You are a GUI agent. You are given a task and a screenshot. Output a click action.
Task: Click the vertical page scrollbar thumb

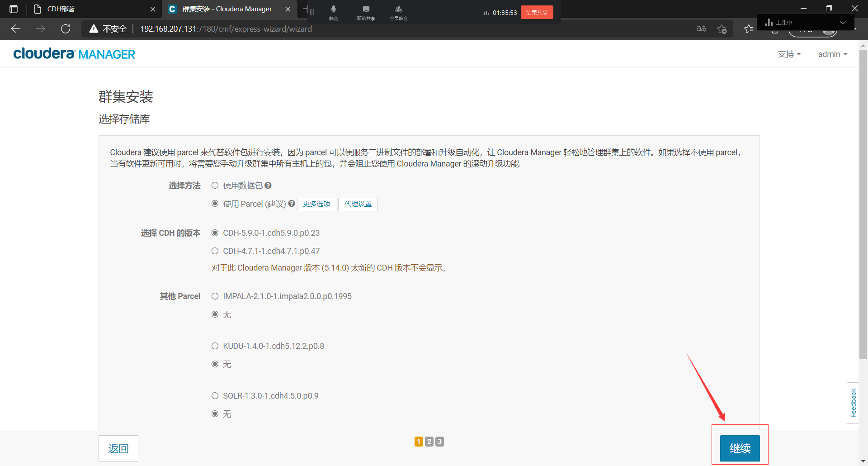[863, 204]
